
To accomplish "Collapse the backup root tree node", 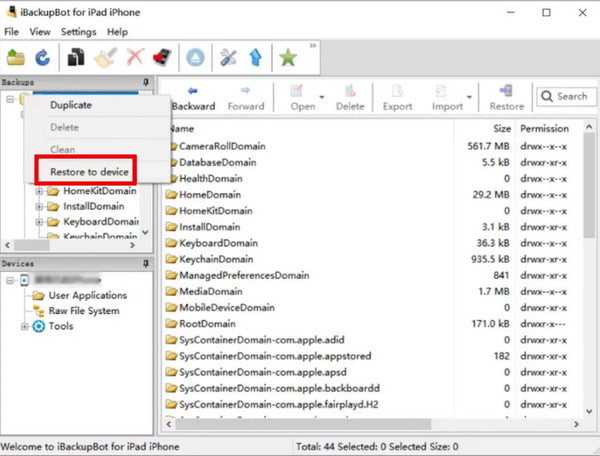I will pos(10,99).
